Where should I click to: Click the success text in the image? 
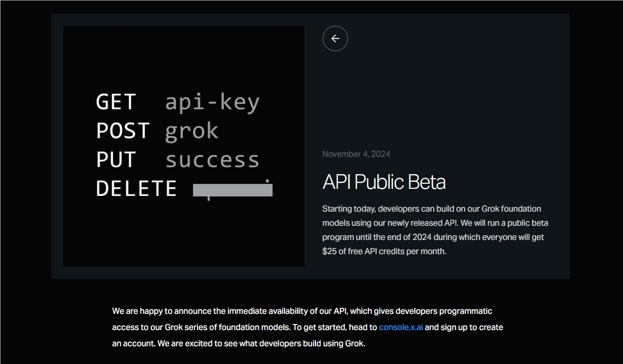[x=212, y=160]
